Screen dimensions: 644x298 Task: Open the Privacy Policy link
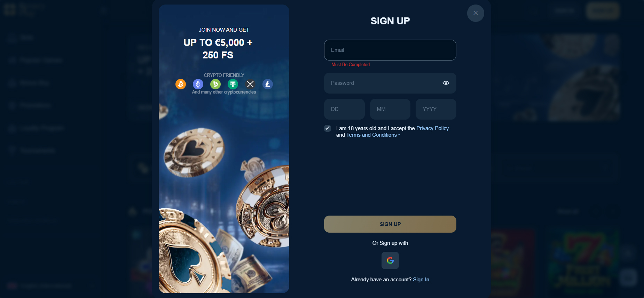click(432, 128)
